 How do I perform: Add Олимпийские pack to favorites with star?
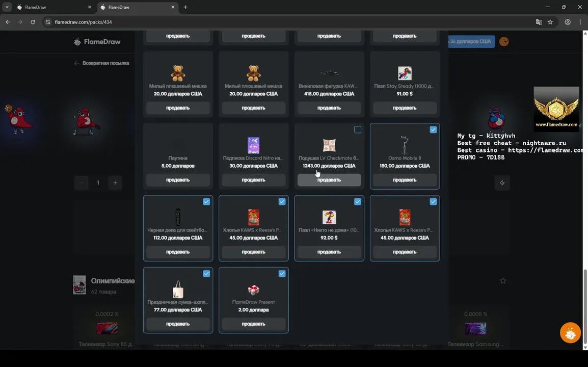503,281
